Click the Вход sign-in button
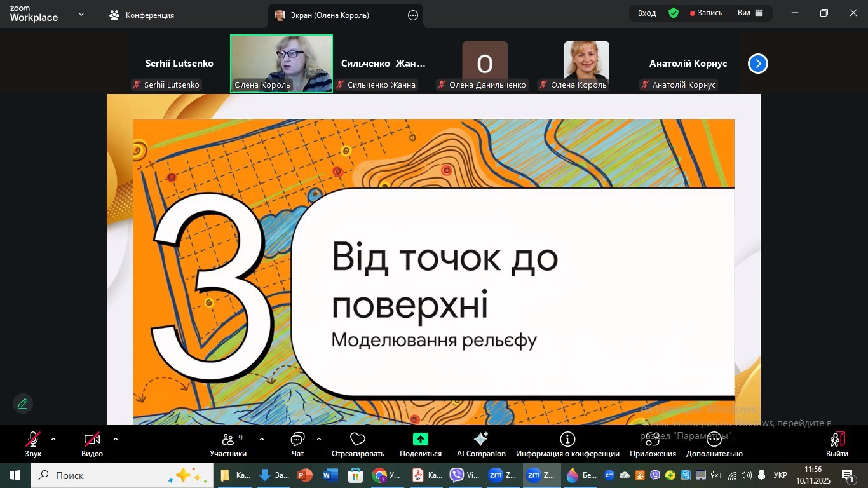The image size is (868, 488). [x=647, y=13]
